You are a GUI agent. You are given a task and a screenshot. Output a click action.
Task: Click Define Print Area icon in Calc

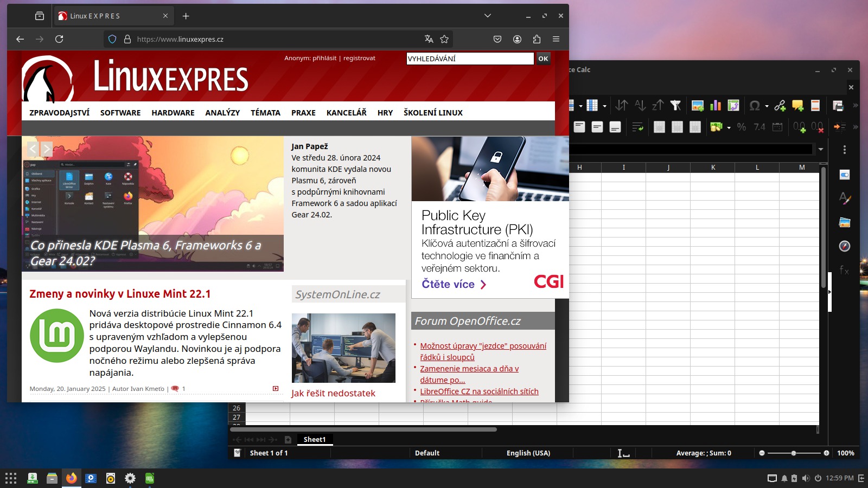(838, 106)
